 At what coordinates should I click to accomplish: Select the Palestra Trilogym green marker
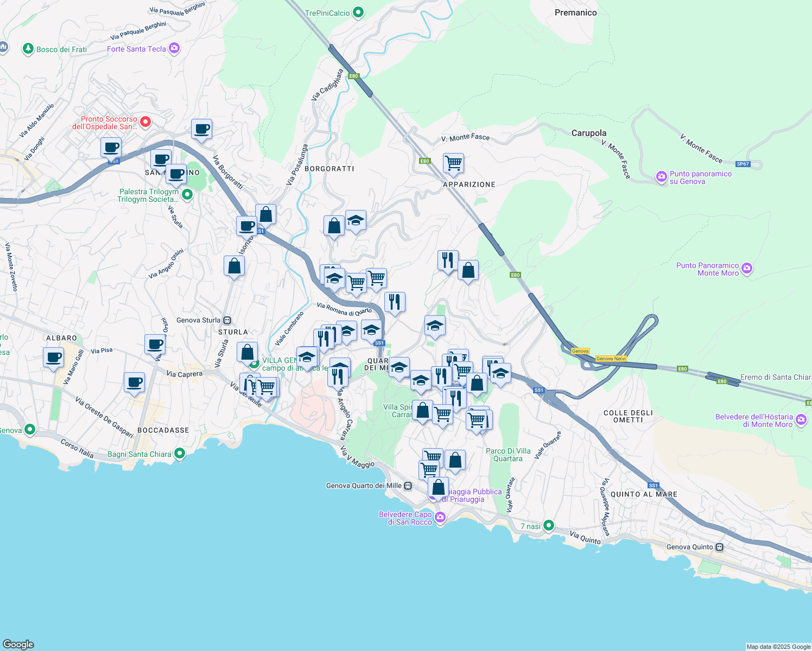pyautogui.click(x=187, y=194)
